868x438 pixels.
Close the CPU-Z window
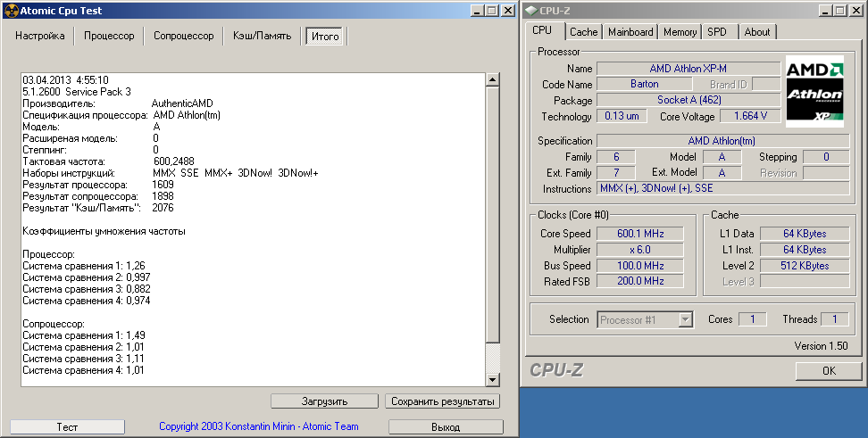point(855,11)
